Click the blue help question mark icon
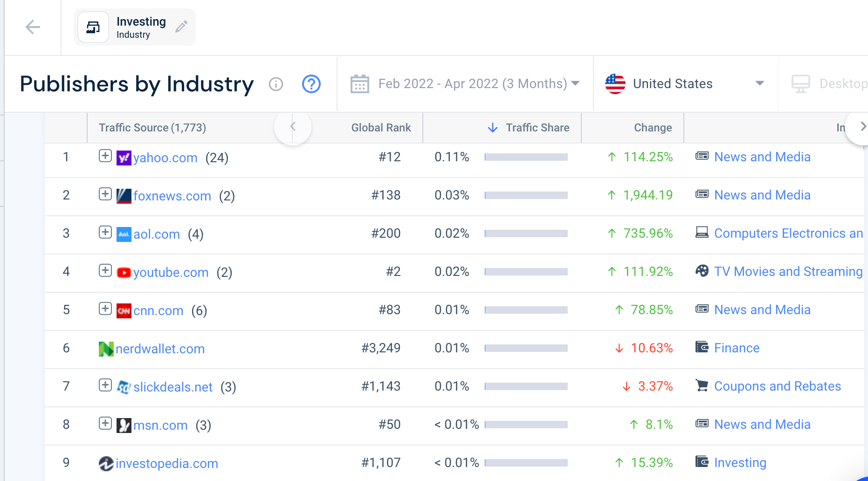The width and height of the screenshot is (868, 481). (311, 84)
